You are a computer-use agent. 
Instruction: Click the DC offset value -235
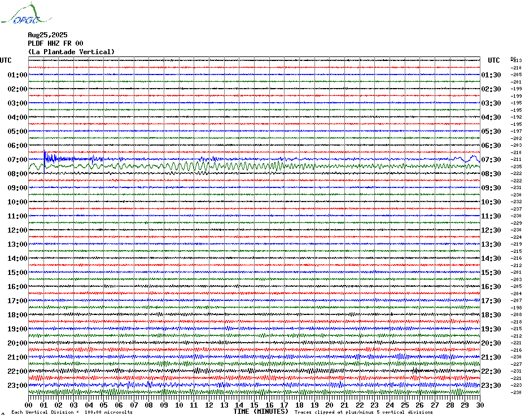(x=517, y=167)
